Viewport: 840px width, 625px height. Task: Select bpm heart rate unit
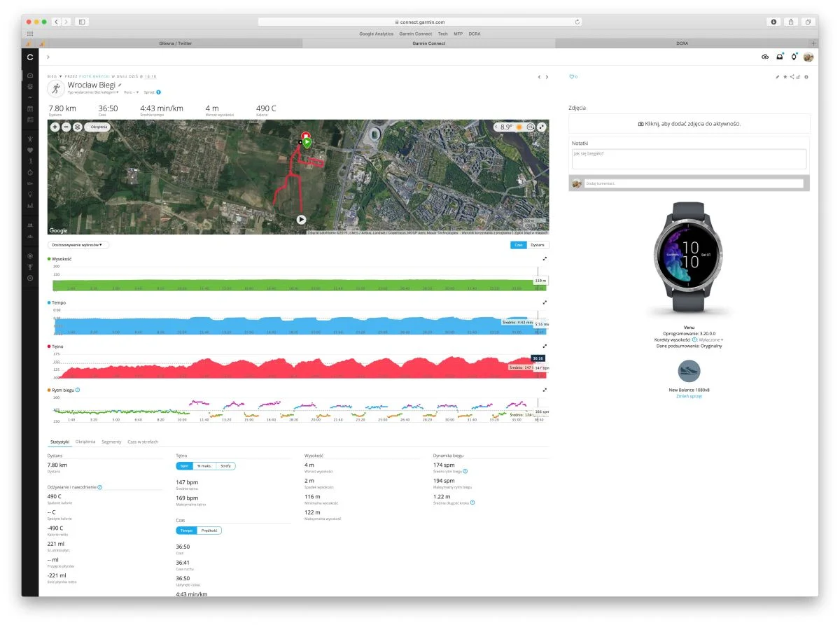click(185, 465)
